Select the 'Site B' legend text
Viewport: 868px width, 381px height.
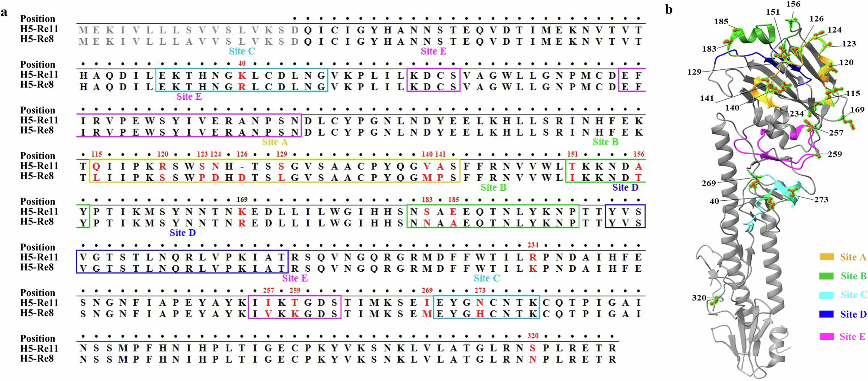point(853,276)
